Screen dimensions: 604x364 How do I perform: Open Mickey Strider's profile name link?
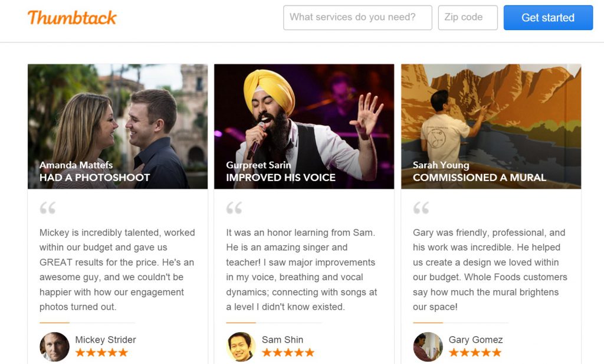click(x=106, y=339)
